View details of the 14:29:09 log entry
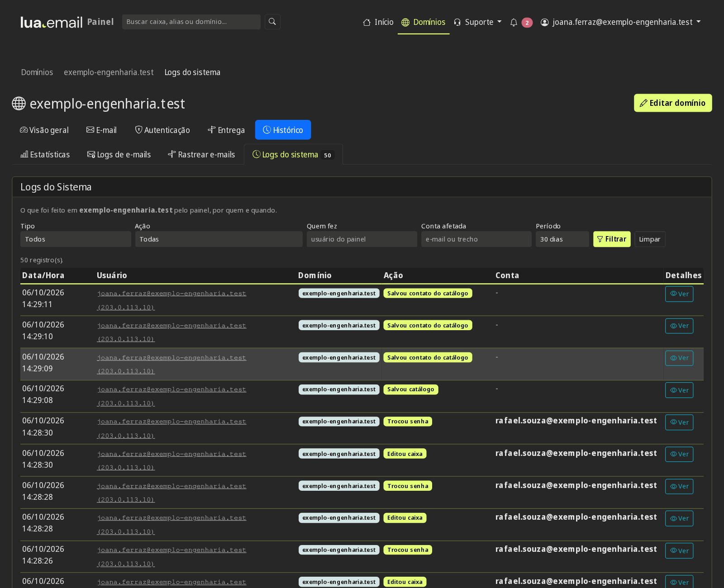 click(679, 358)
